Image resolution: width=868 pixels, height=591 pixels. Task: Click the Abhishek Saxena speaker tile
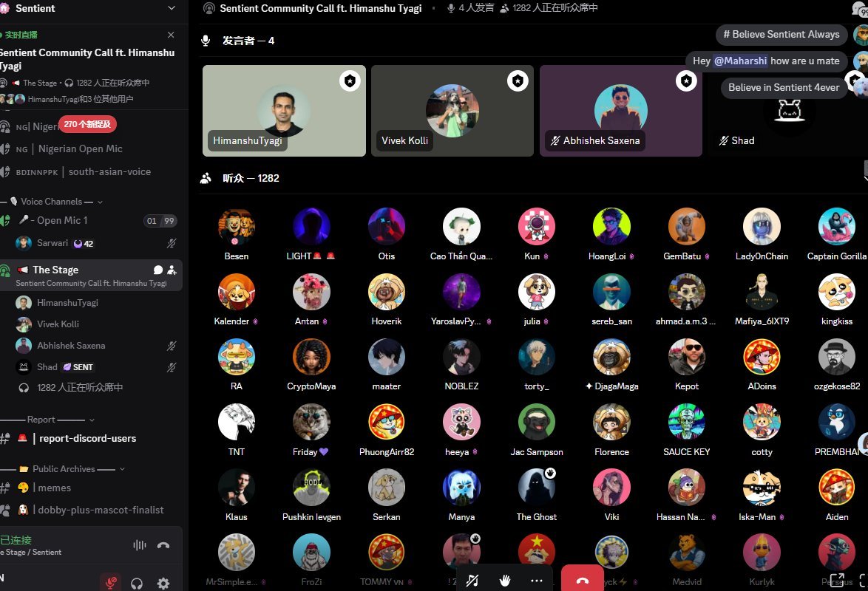click(x=620, y=111)
